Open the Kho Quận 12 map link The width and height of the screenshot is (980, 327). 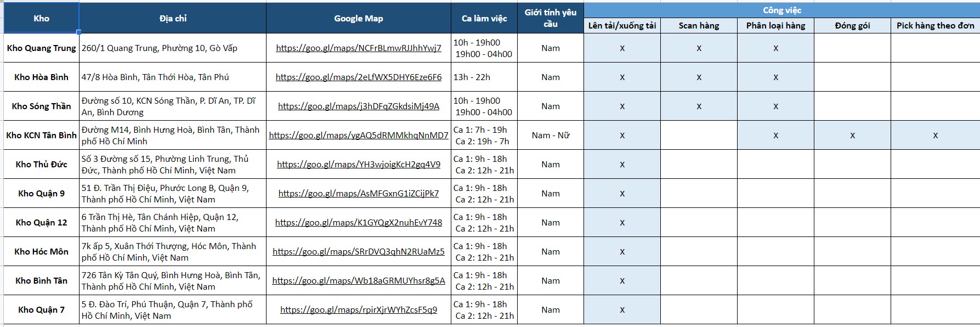(359, 223)
